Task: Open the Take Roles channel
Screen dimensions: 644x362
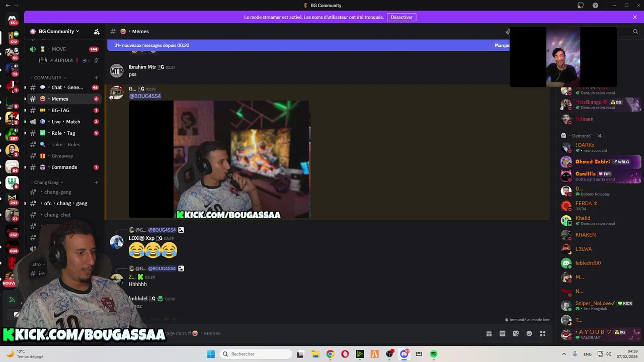Action: click(64, 144)
